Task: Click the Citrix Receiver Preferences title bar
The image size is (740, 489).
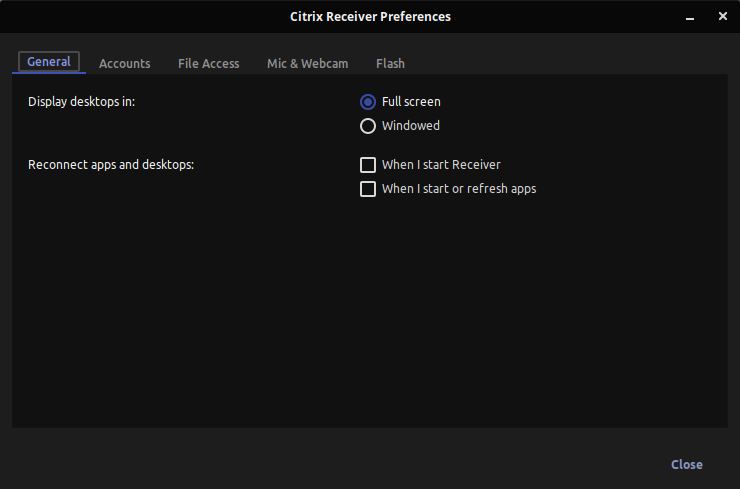Action: pos(370,17)
